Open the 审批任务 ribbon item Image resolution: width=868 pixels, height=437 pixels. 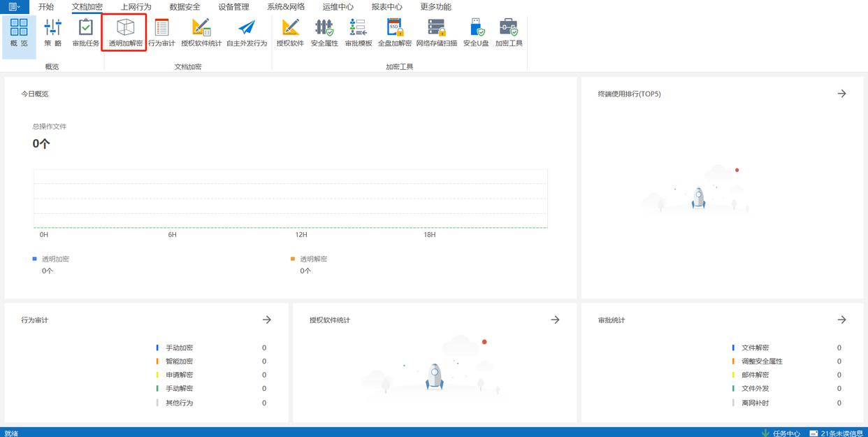[x=86, y=33]
